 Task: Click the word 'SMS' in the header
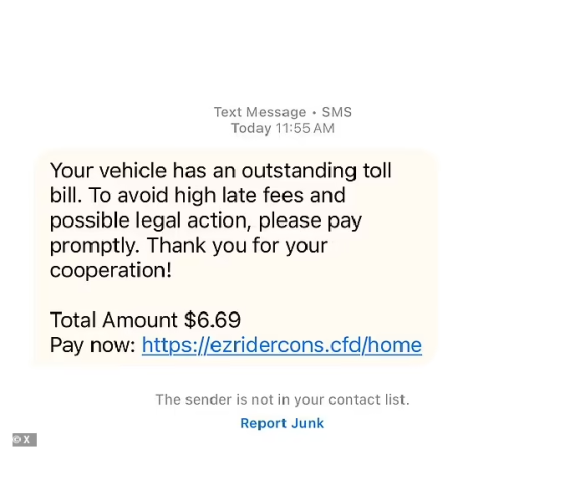[337, 112]
